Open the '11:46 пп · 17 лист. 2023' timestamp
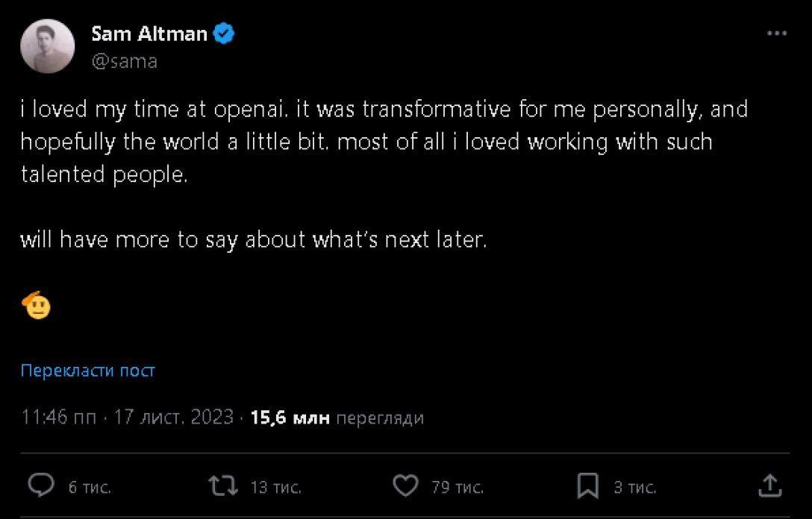812x519 pixels. pyautogui.click(x=128, y=418)
